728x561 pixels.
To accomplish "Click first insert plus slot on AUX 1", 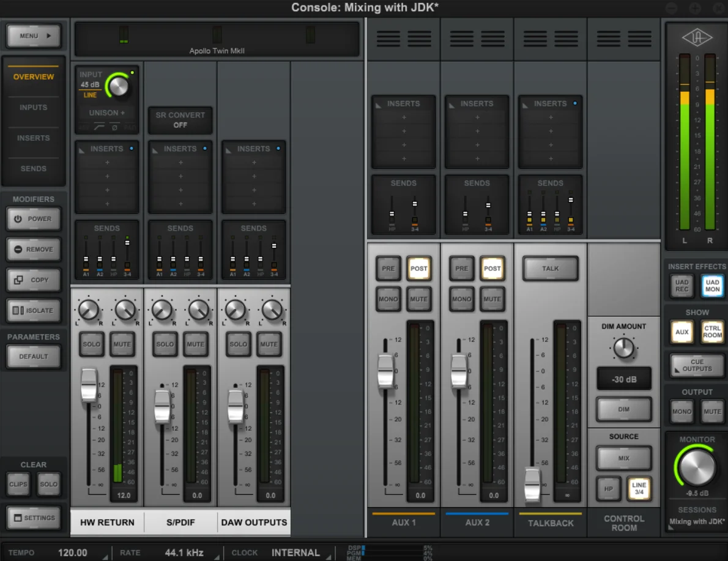I will pyautogui.click(x=404, y=117).
